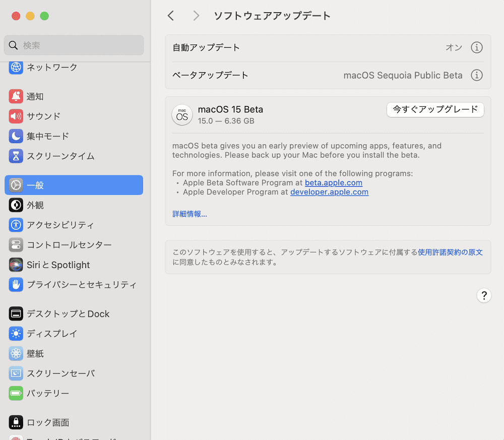Click the question mark help button
Viewport: 504px width, 440px height.
coord(484,295)
